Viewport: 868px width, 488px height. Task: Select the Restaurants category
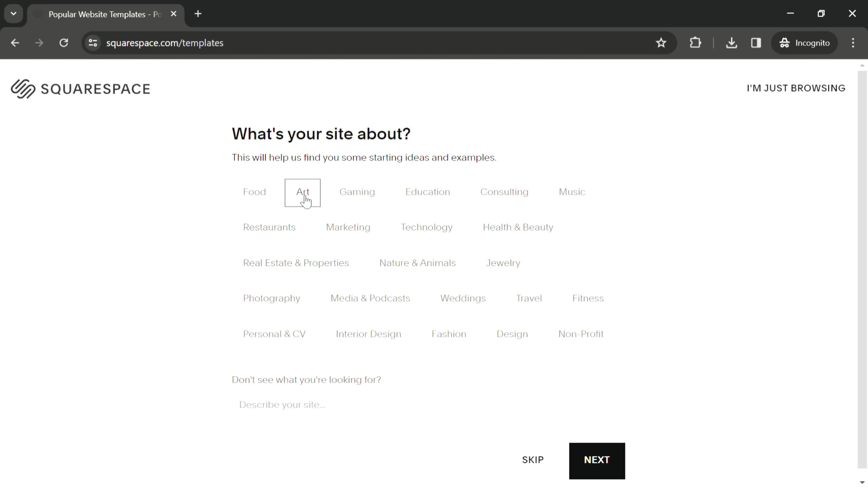coord(269,227)
